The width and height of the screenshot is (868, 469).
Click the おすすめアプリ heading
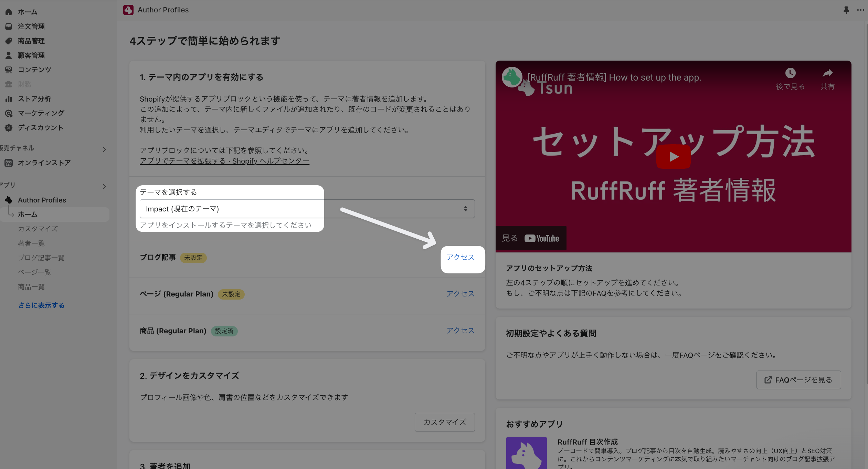coord(534,424)
